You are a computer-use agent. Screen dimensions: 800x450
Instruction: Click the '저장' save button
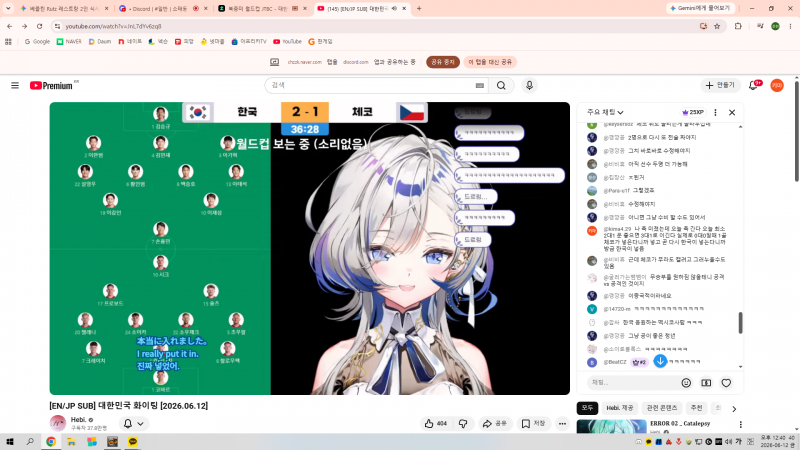(533, 423)
